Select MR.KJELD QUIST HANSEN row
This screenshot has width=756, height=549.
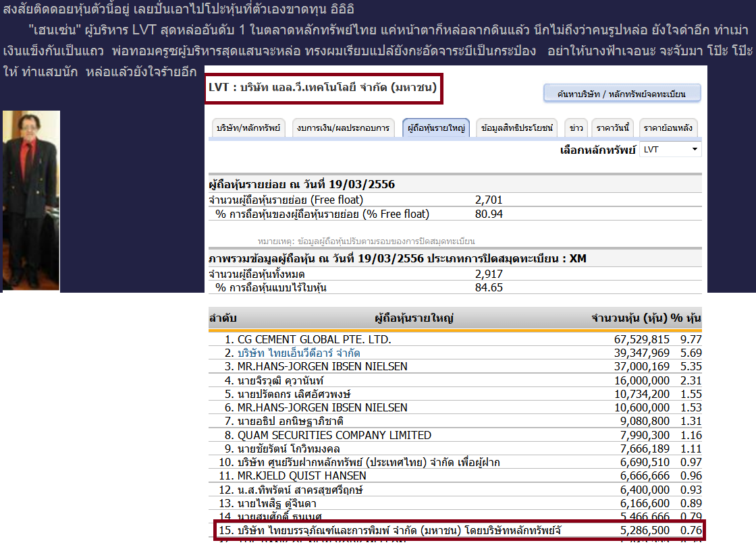455,475
